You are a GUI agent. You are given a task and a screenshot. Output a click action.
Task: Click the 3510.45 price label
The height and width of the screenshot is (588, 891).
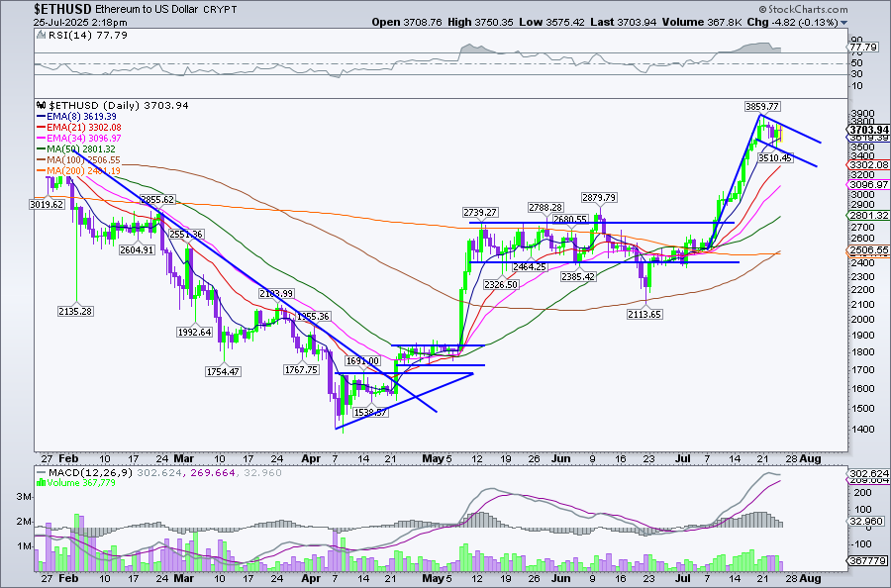point(775,158)
